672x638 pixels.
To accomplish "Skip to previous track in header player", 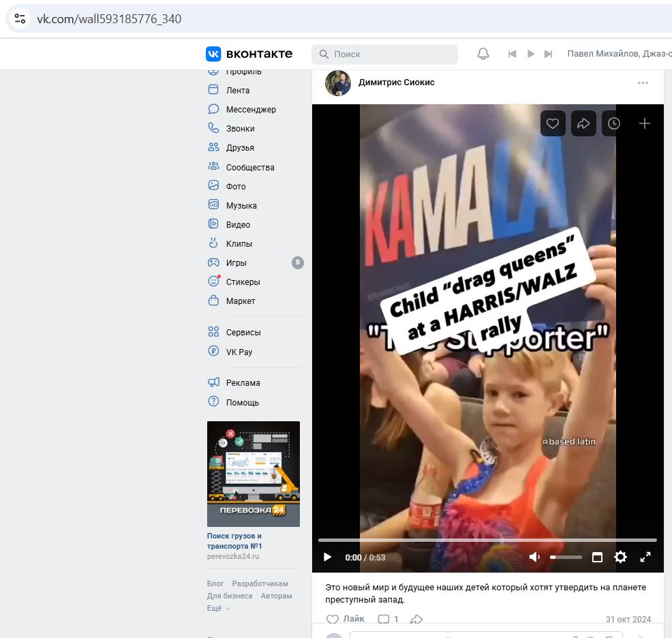I will (512, 54).
